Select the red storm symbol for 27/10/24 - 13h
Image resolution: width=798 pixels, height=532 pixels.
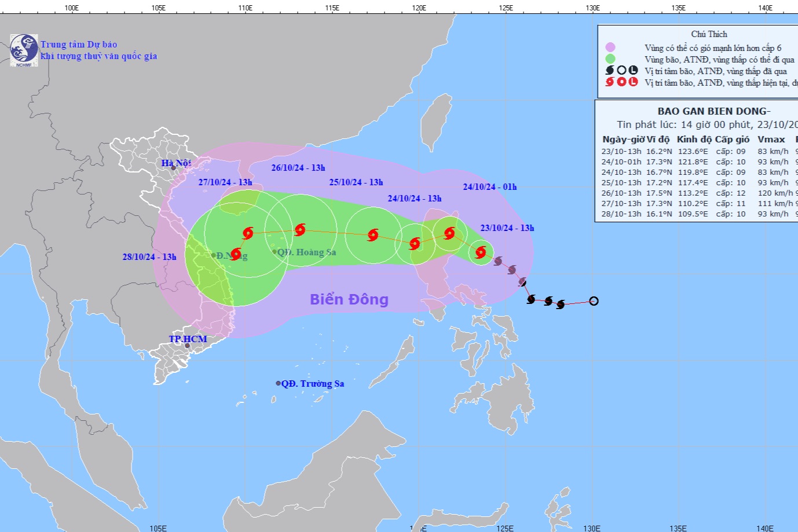[x=248, y=233]
